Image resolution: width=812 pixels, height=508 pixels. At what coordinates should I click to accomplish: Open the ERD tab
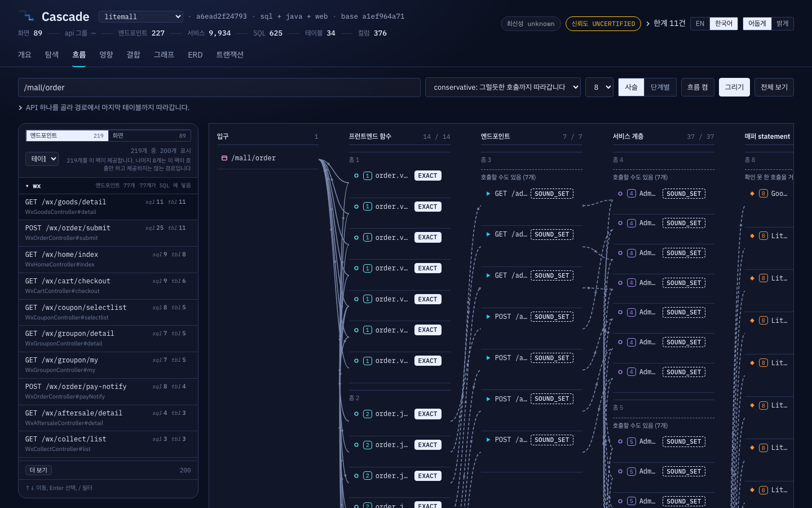pos(195,55)
